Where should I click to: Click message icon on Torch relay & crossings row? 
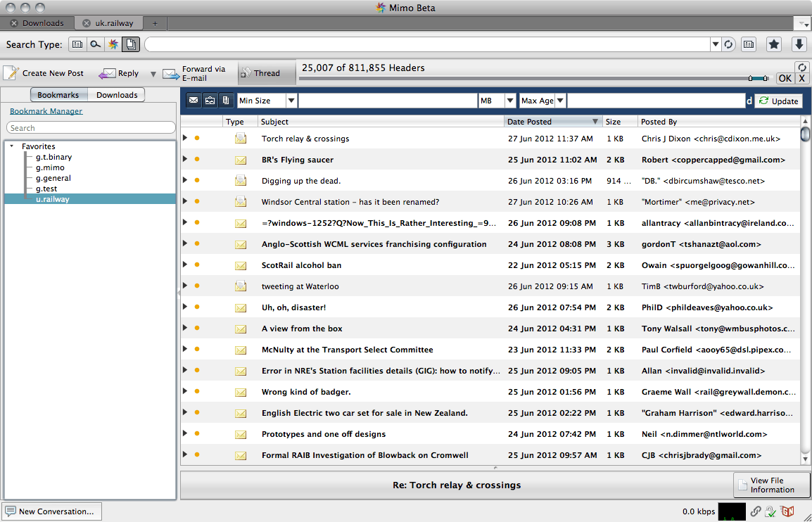click(x=240, y=139)
